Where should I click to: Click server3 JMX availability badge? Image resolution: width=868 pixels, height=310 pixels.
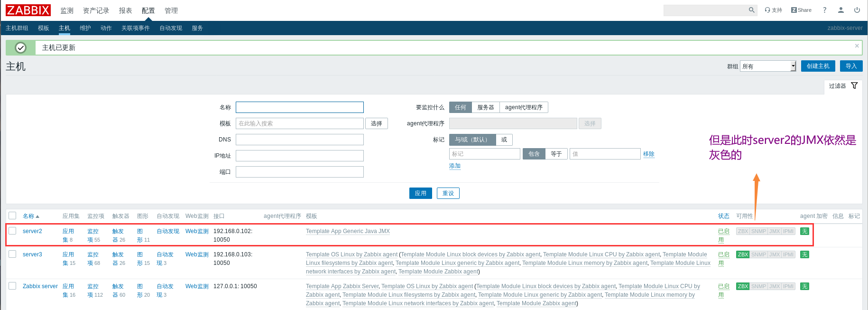click(775, 254)
